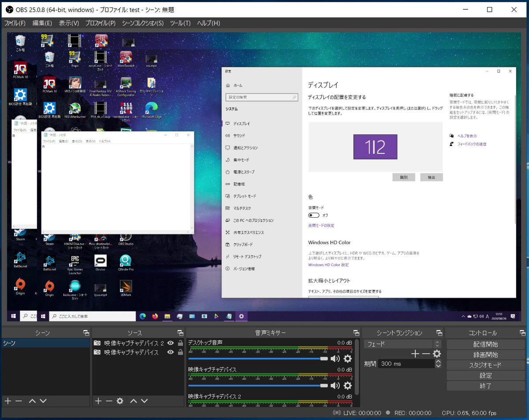
Task: Click the 録画開始 button
Action: (485, 354)
